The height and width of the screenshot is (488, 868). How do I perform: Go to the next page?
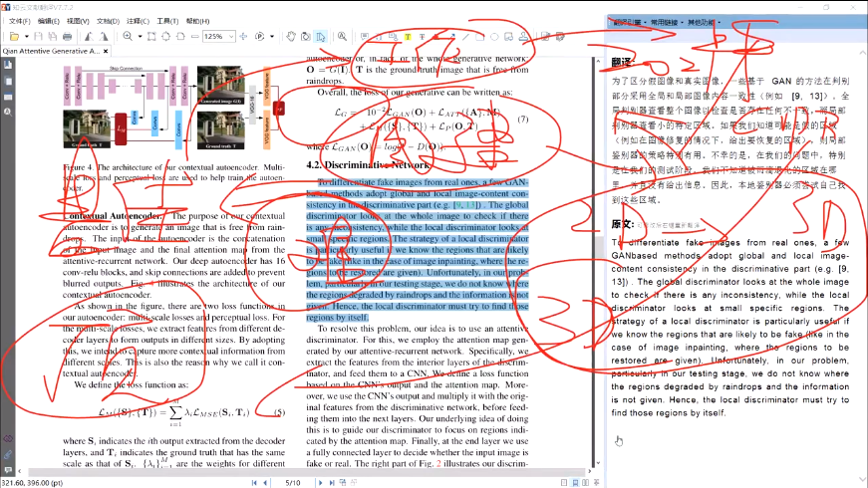point(320,482)
